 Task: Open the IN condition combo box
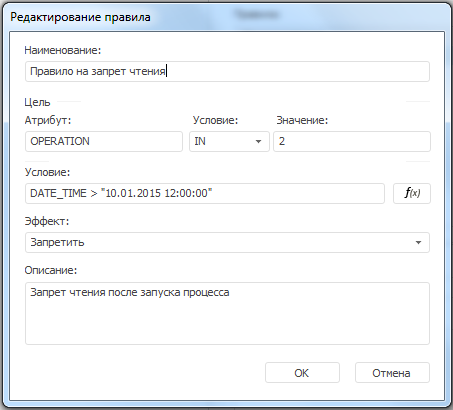(229, 141)
